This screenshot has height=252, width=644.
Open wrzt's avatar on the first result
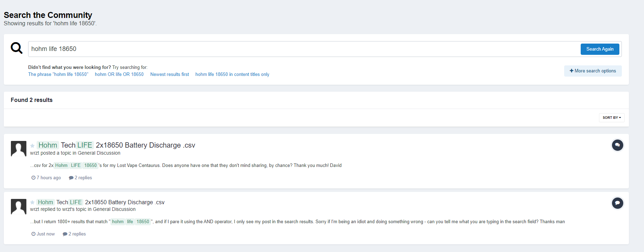(x=19, y=149)
